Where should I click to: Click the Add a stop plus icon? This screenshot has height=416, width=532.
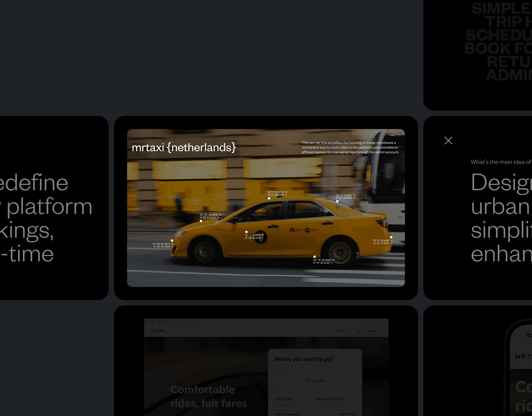point(308,381)
